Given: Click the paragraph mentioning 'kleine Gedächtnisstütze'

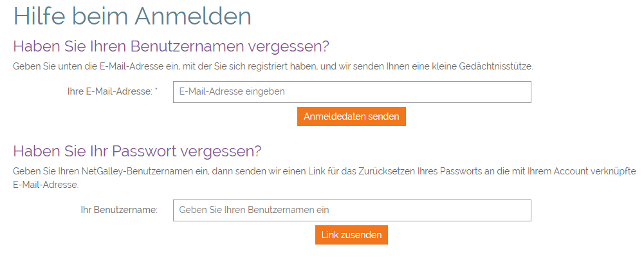Looking at the screenshot, I should point(273,66).
